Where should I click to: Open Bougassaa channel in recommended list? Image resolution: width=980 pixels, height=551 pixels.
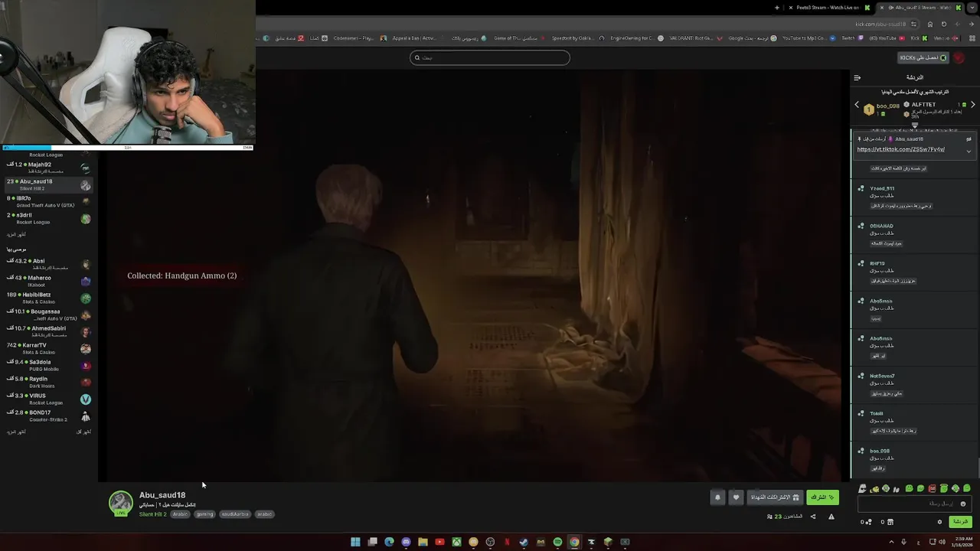point(49,315)
